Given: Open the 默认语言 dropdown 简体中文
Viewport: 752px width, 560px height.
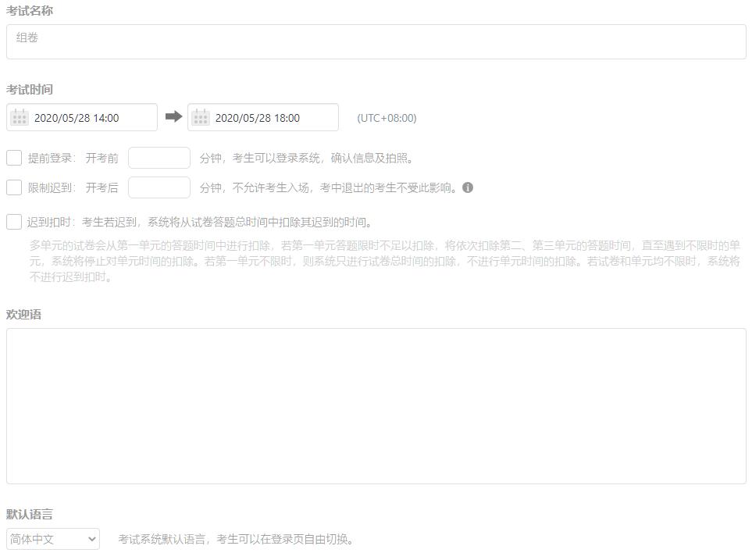Looking at the screenshot, I should [x=53, y=539].
